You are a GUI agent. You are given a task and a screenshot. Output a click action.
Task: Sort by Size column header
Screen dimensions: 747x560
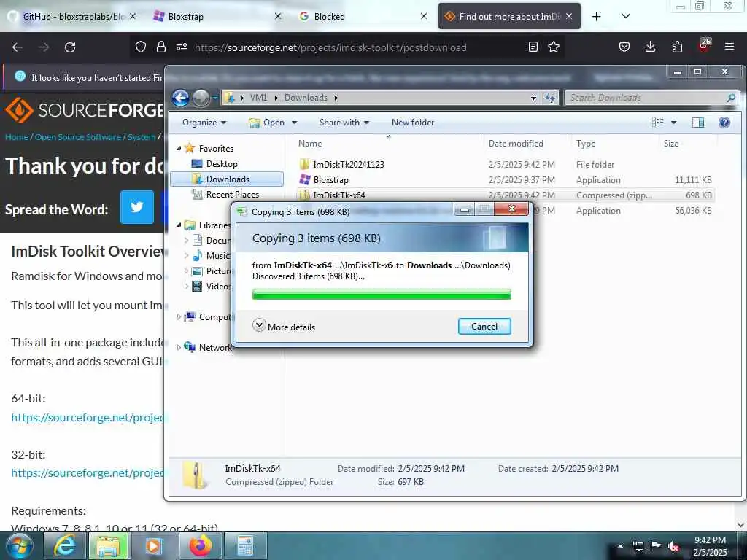click(687, 144)
